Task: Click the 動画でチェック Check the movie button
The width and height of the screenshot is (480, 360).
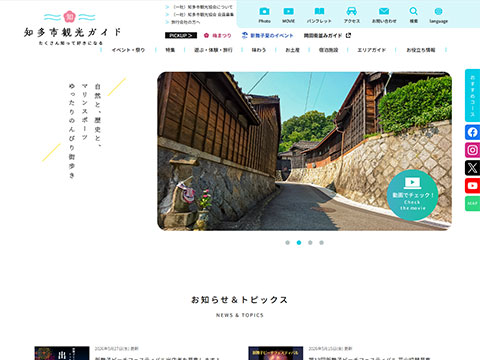Action: click(x=412, y=195)
